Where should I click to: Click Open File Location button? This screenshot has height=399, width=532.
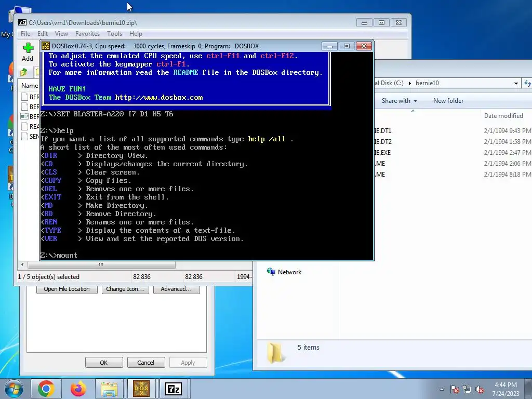tap(67, 289)
